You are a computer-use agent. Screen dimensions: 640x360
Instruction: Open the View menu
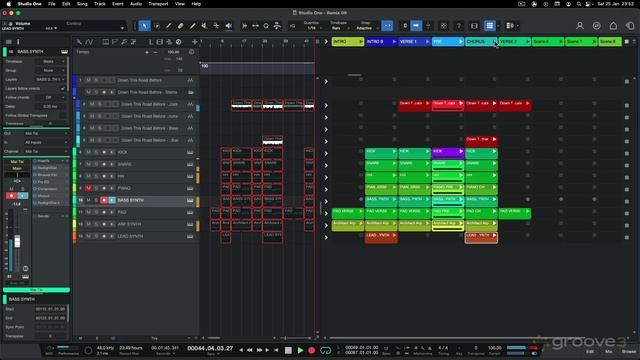click(180, 4)
